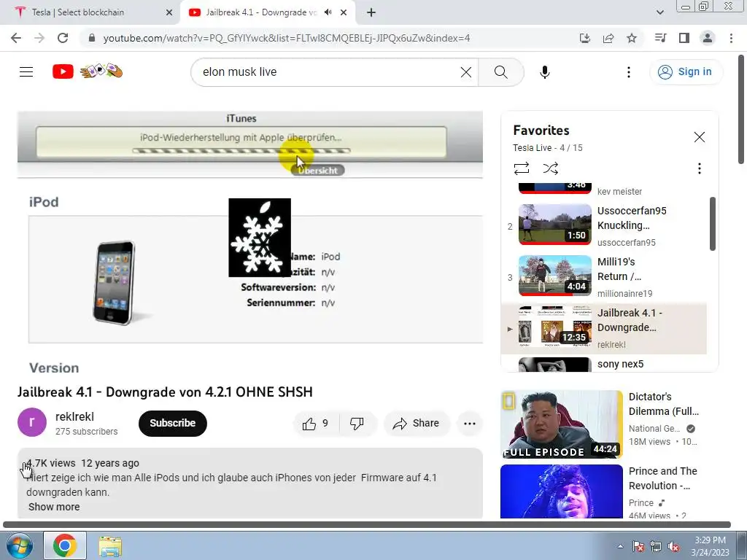View site info via lock icon
The width and height of the screenshot is (747, 560).
click(92, 38)
